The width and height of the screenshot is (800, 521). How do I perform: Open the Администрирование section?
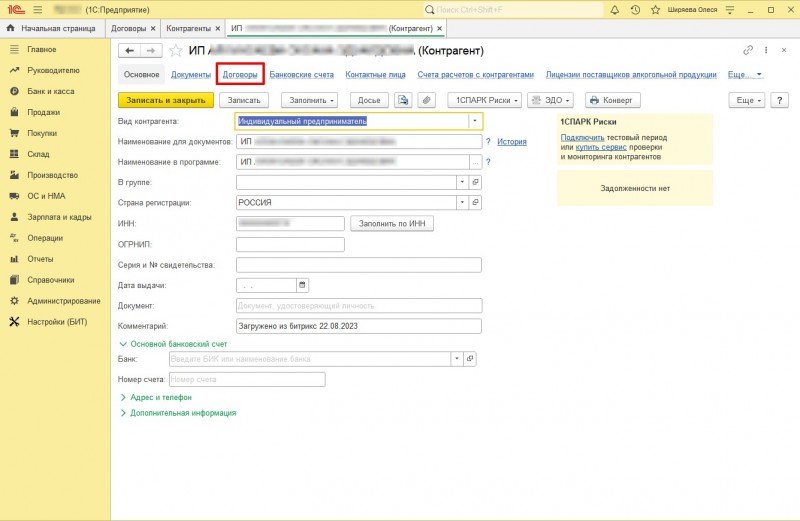click(x=64, y=301)
